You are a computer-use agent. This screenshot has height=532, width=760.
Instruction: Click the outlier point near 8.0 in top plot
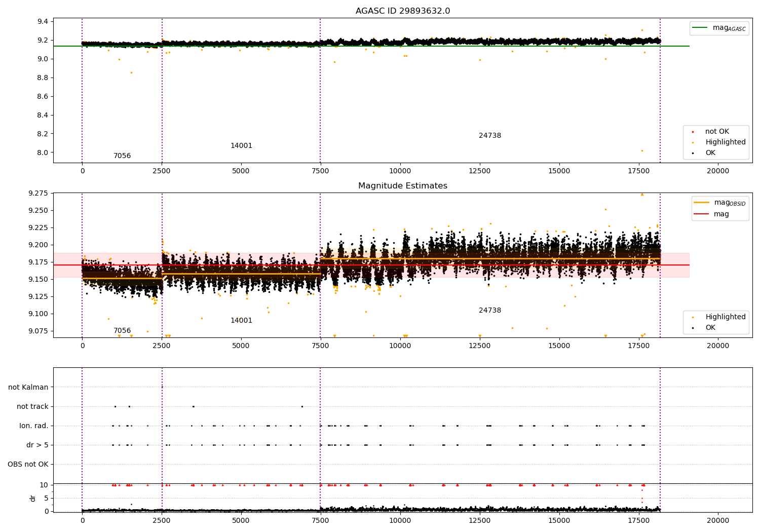[642, 150]
